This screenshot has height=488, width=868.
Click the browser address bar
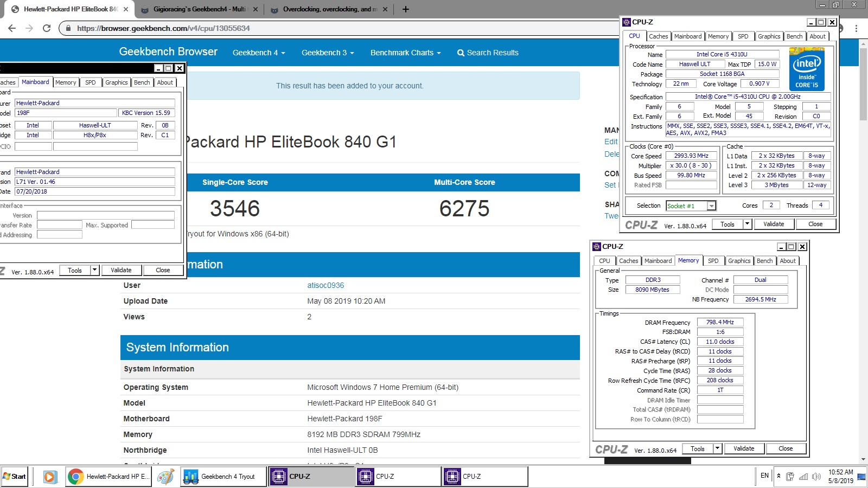coord(347,28)
